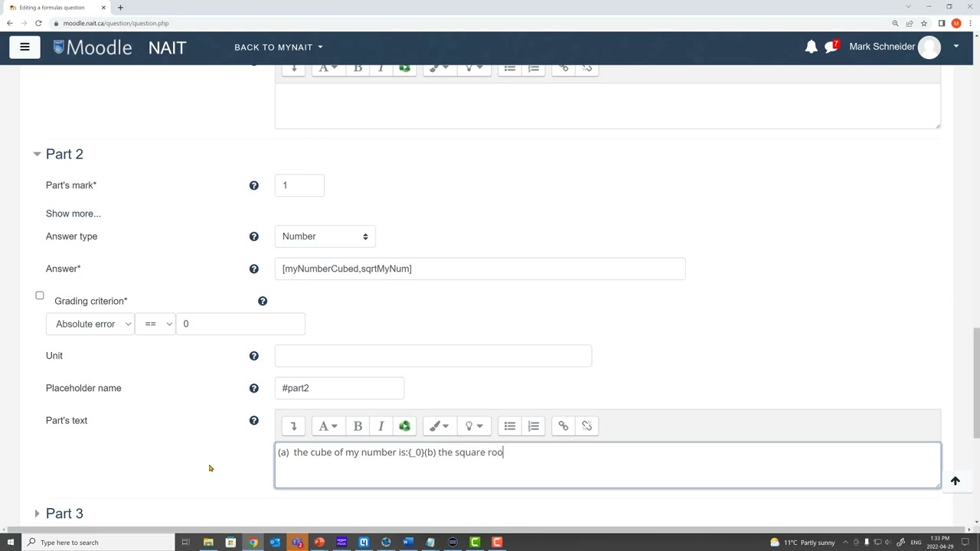Click the Answer input with myNumberCubed

[x=480, y=269]
